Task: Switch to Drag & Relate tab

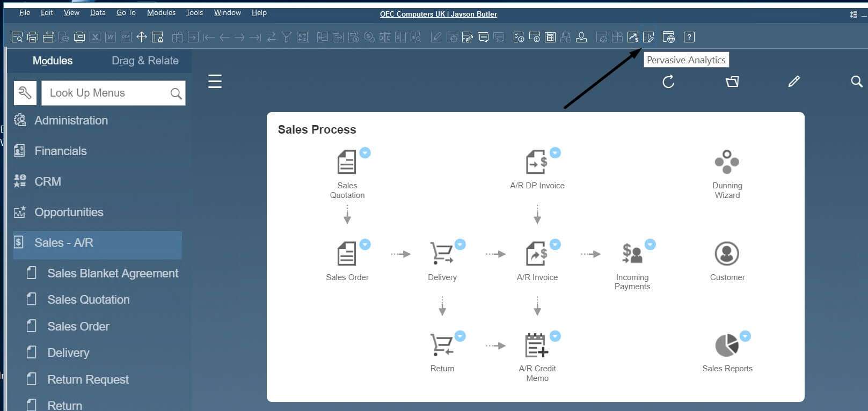Action: pos(145,61)
